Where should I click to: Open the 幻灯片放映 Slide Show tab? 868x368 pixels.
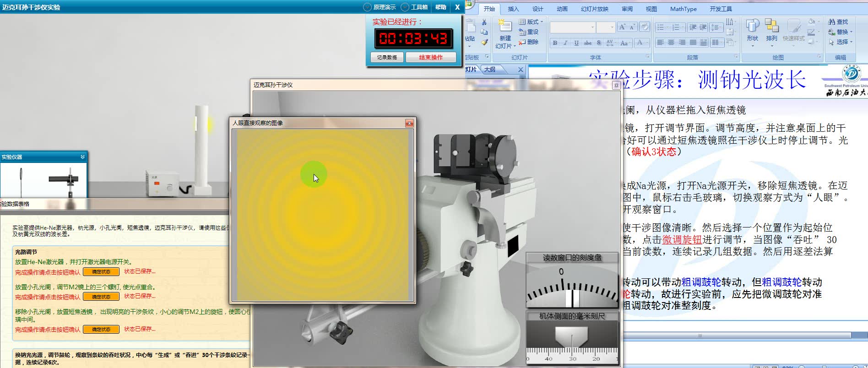595,9
